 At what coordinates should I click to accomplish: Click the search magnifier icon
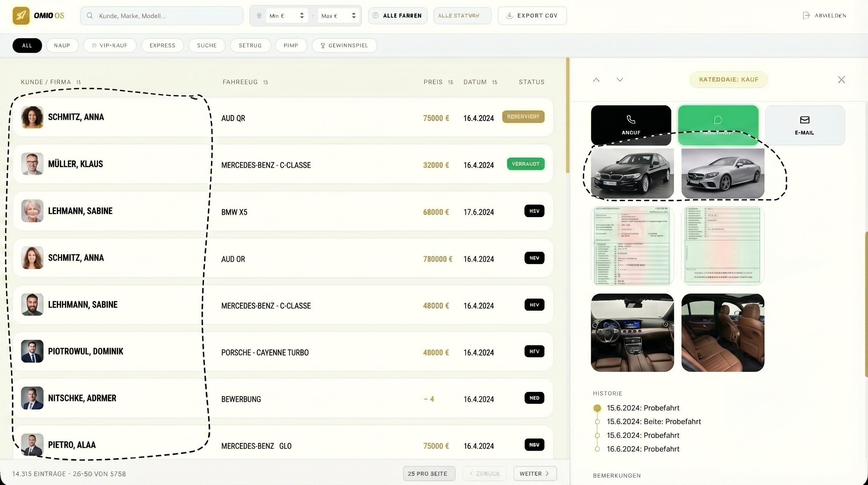point(90,16)
